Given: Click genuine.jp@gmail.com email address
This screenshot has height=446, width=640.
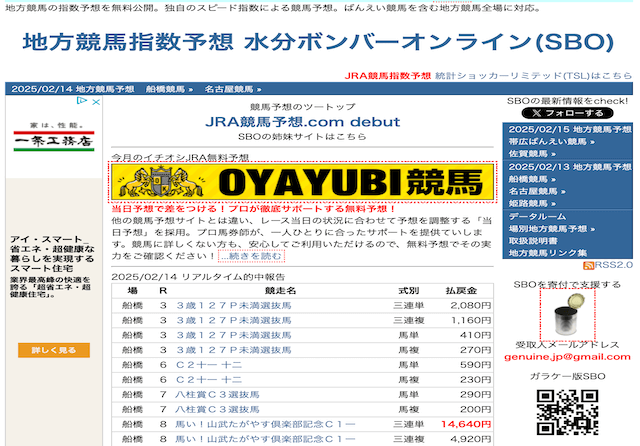Looking at the screenshot, I should pyautogui.click(x=567, y=357).
